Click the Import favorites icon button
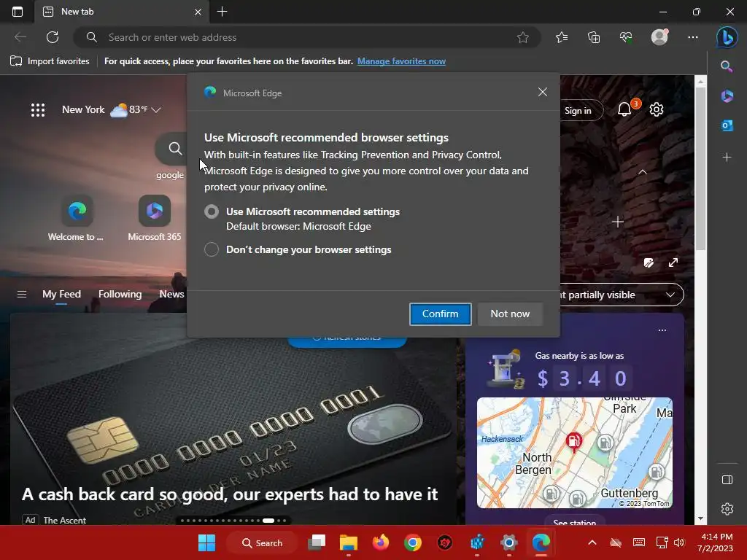This screenshot has width=747, height=560. (x=50, y=61)
